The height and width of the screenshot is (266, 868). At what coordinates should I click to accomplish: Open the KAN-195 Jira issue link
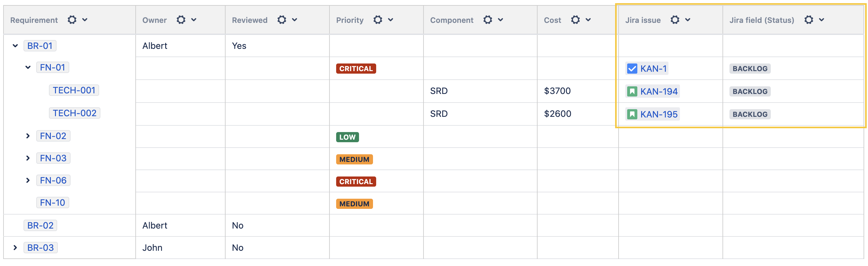[658, 115]
